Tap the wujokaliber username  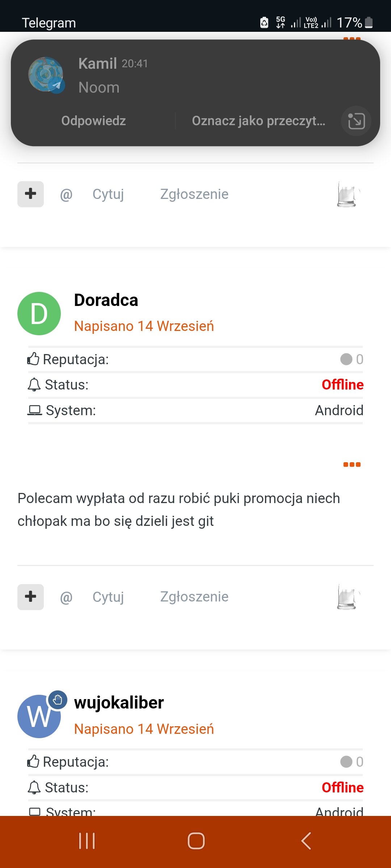point(119,703)
